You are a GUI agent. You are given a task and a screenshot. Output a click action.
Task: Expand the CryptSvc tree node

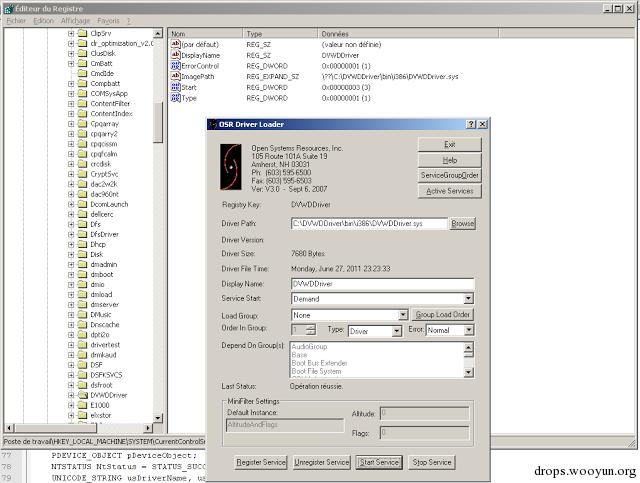[71, 174]
